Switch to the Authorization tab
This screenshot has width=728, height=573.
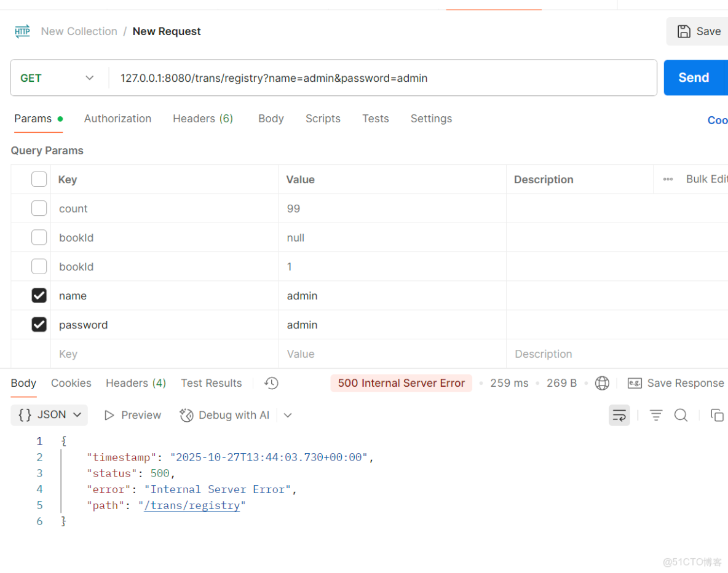coord(117,119)
